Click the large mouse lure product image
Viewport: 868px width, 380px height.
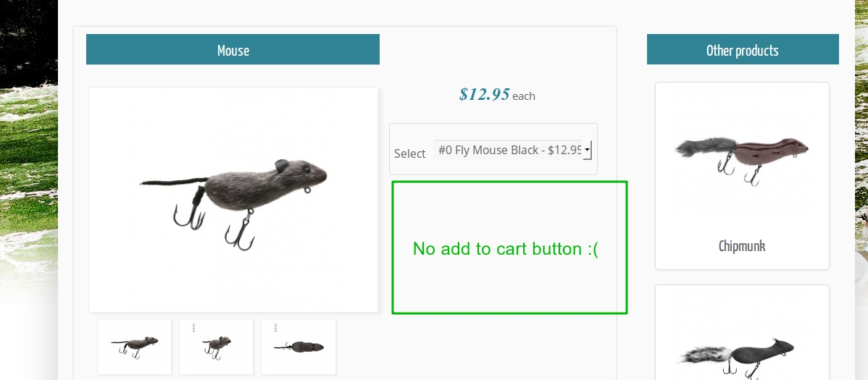click(x=233, y=199)
